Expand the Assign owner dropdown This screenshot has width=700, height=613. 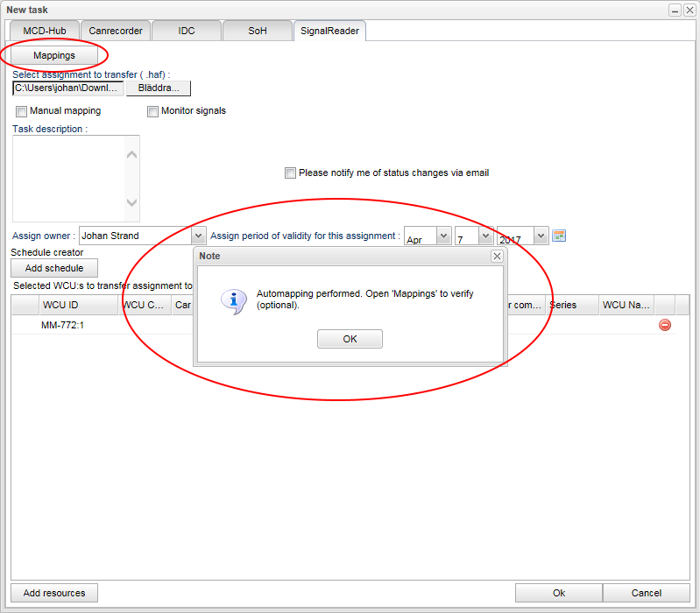click(198, 236)
